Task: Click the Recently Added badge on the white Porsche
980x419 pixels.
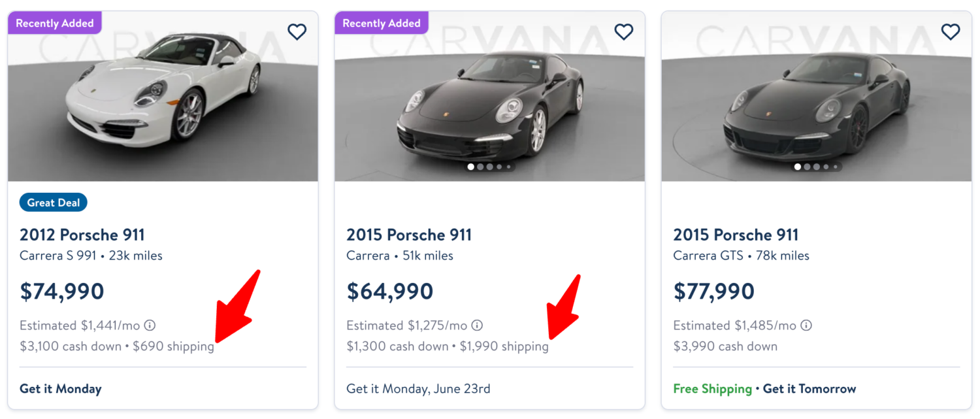Action: [55, 22]
